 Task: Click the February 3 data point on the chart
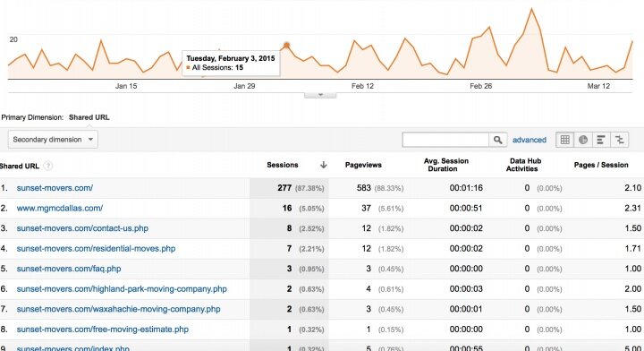(287, 45)
